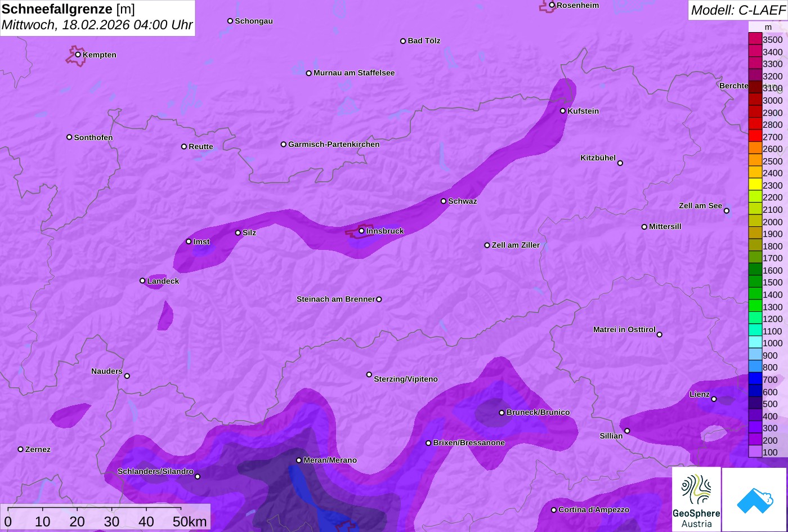The height and width of the screenshot is (532, 788).
Task: Click the Mittersill marker dot
Action: click(x=644, y=227)
